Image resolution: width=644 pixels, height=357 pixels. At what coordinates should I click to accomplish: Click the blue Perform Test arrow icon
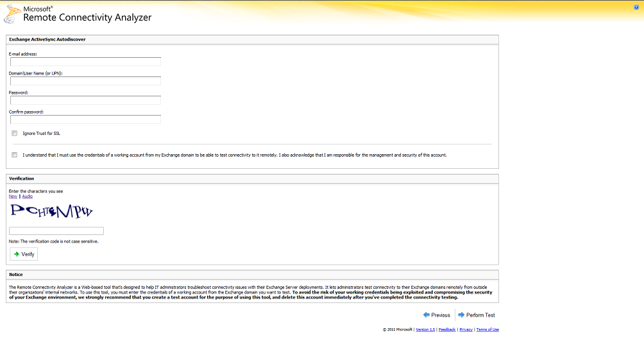(x=461, y=315)
